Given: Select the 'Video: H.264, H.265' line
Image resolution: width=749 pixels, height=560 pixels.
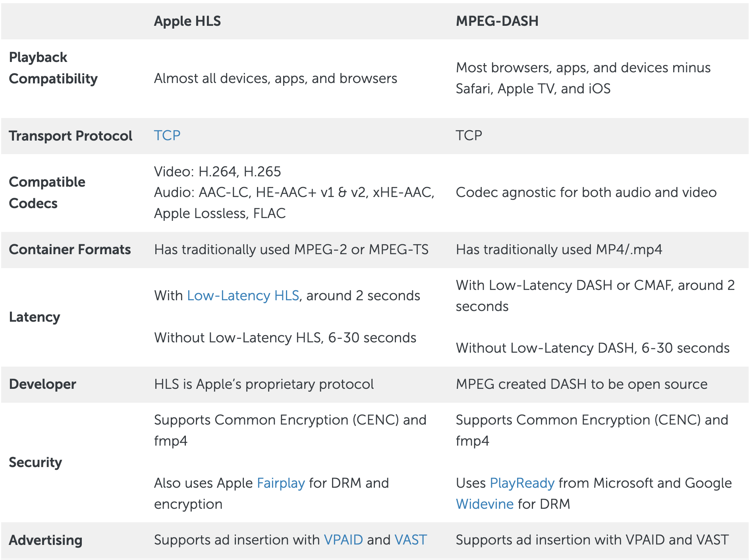Looking at the screenshot, I should (x=217, y=172).
